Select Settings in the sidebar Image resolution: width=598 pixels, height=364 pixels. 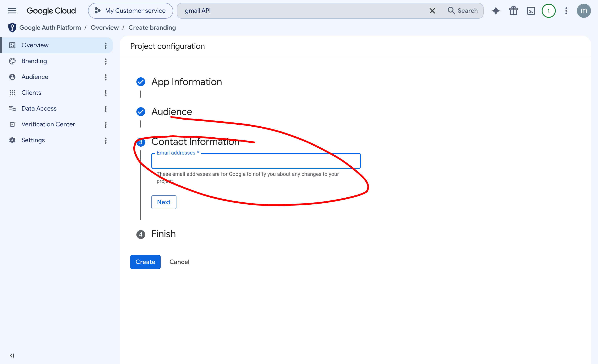[56, 140]
